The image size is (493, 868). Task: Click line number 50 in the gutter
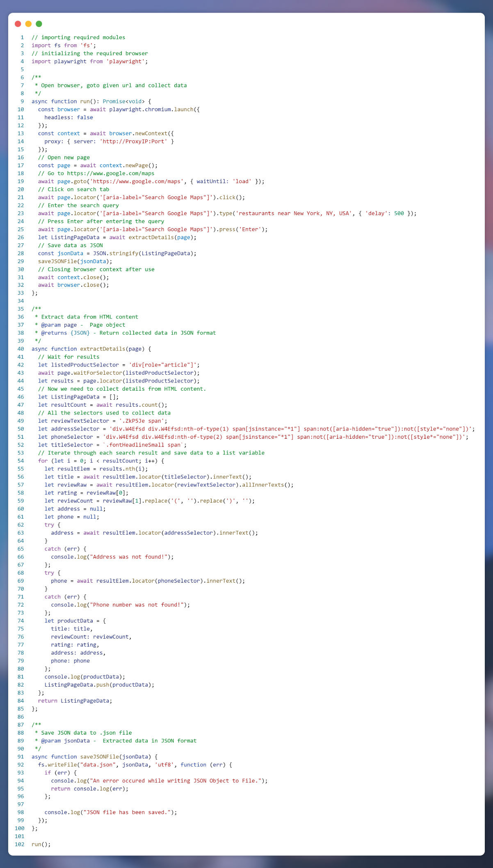pos(21,429)
